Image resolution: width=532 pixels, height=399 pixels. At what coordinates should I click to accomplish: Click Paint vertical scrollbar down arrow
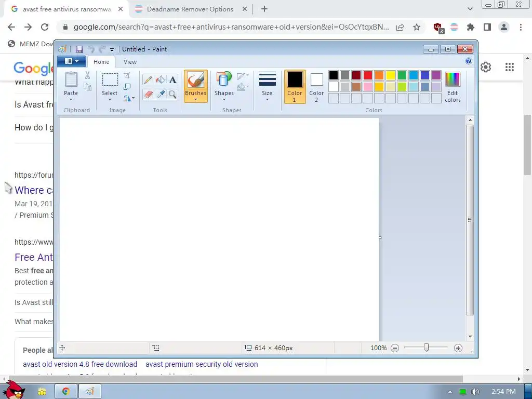pyautogui.click(x=470, y=336)
